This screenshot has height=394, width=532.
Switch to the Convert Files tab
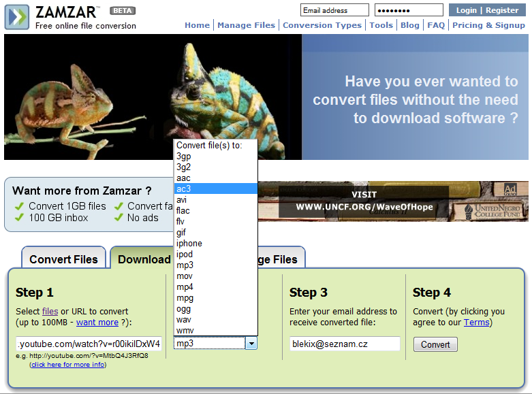click(64, 259)
